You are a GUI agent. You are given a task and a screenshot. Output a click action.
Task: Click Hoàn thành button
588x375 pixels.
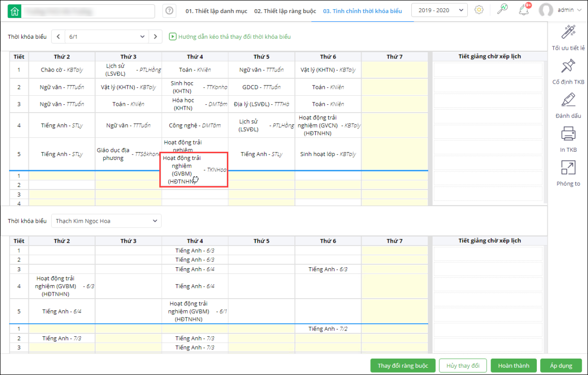tap(514, 366)
